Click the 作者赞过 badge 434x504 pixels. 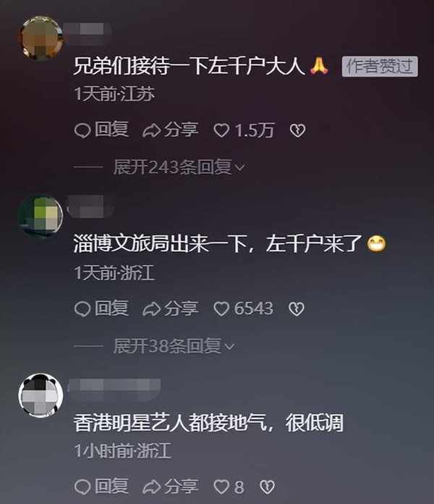[x=380, y=66]
